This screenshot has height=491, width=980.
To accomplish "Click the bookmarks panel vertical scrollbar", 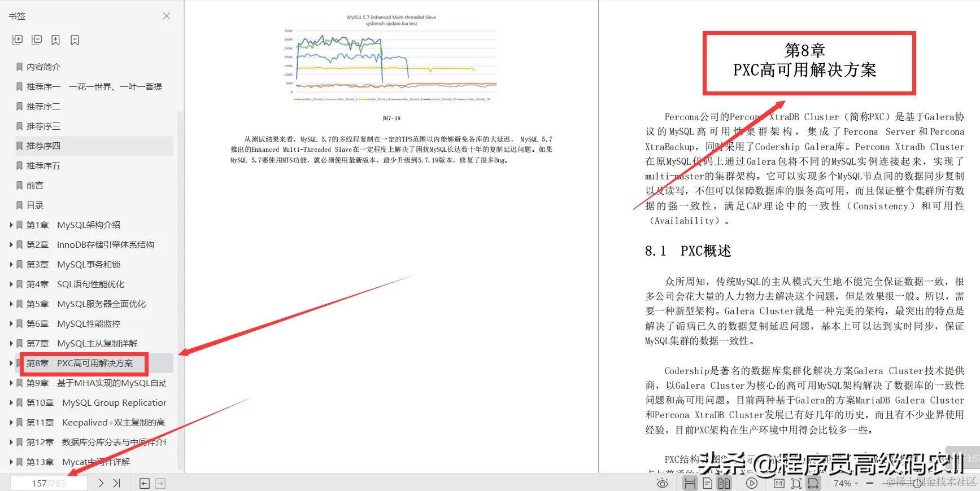I will (180, 291).
